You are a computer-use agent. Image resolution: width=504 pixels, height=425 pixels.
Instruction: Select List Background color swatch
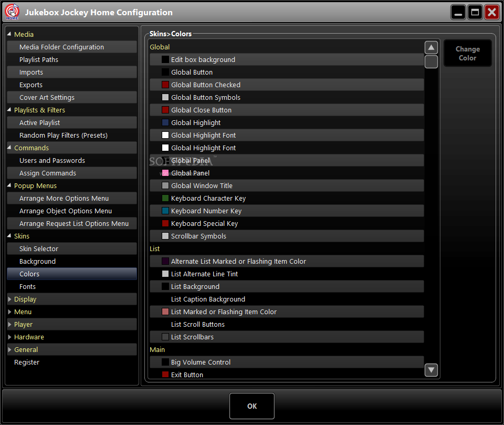point(165,286)
